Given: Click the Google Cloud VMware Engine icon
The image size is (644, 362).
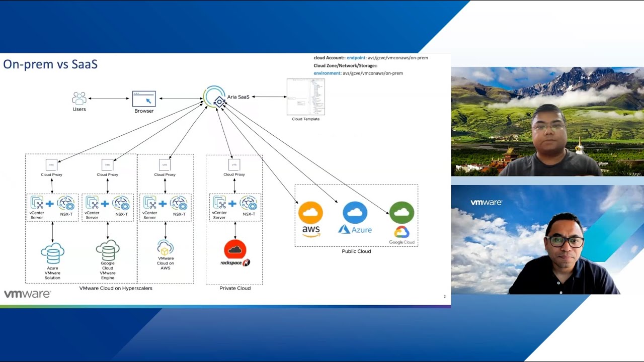Looking at the screenshot, I should pyautogui.click(x=108, y=250).
